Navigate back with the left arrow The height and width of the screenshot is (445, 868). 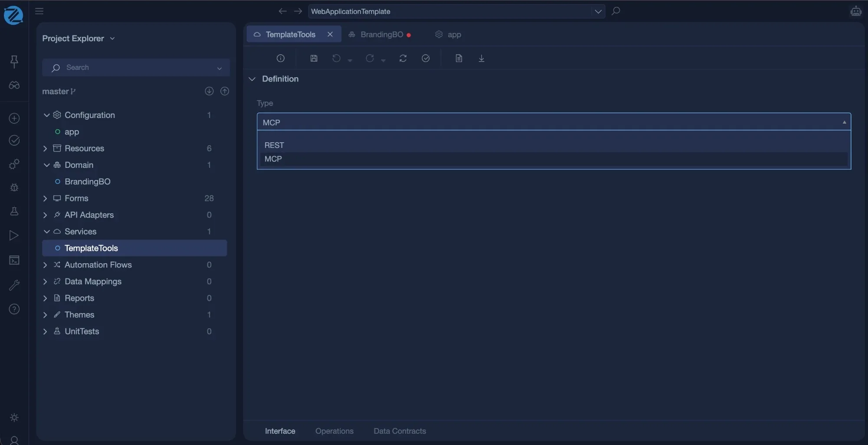(x=283, y=11)
